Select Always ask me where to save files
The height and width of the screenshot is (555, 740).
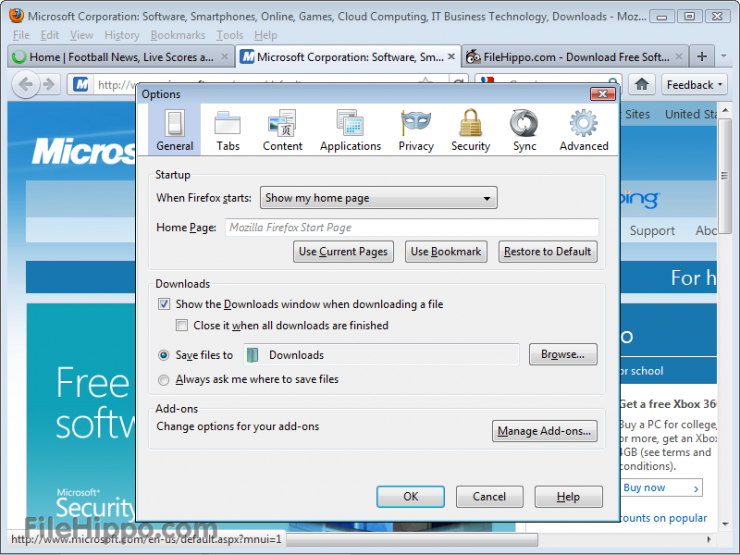point(165,379)
